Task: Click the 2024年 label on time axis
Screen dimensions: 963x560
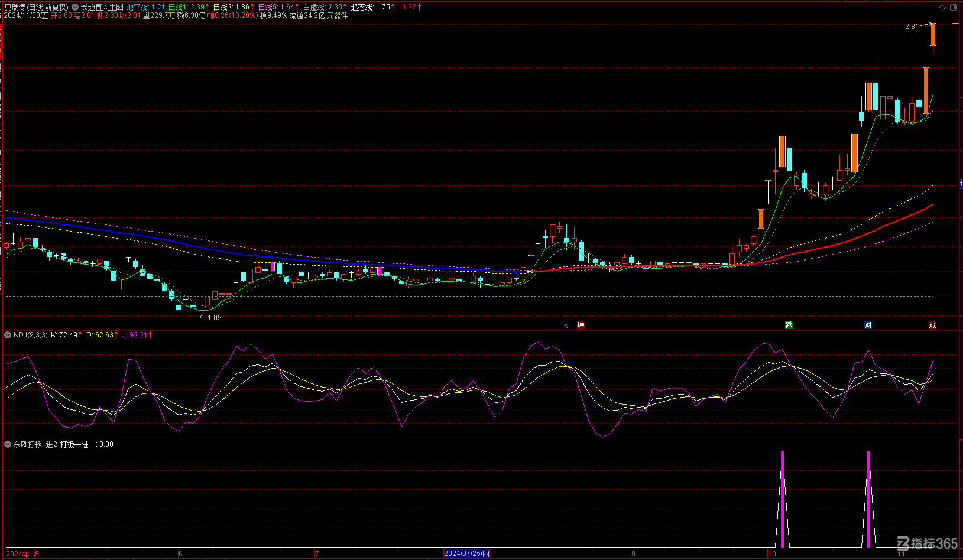Action: pyautogui.click(x=18, y=554)
